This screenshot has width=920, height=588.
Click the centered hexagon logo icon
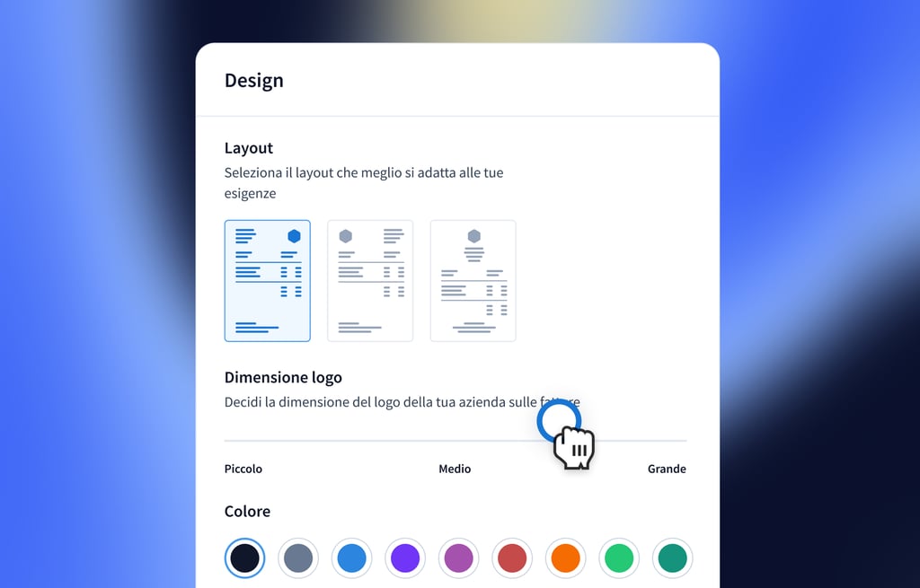[474, 236]
